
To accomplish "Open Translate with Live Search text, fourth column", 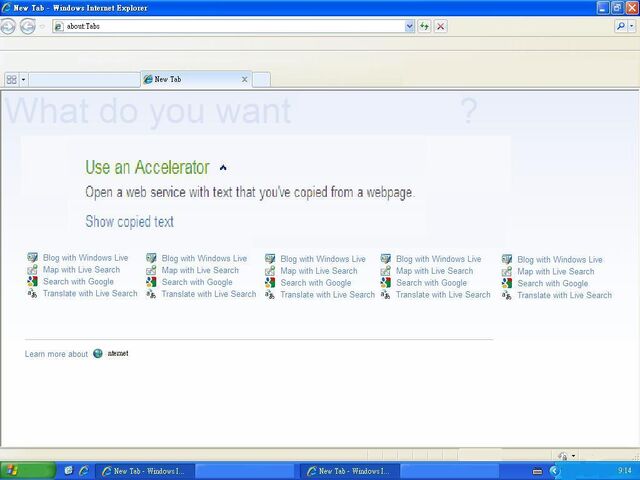I will (x=443, y=294).
